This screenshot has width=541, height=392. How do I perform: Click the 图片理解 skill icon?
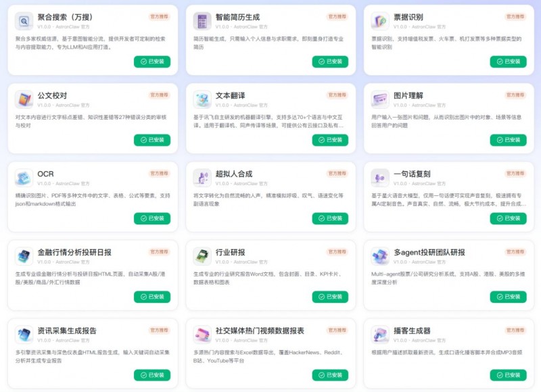380,99
